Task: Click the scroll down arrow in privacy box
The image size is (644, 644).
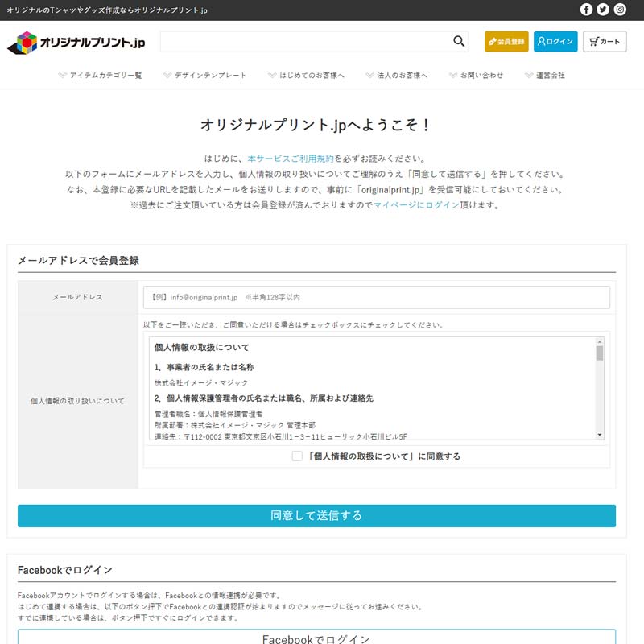Action: [600, 435]
